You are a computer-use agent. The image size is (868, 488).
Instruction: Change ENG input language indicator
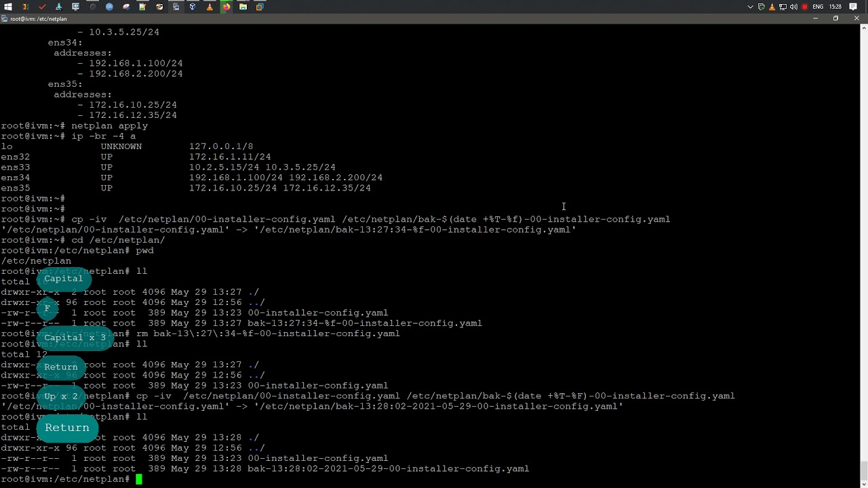[818, 7]
